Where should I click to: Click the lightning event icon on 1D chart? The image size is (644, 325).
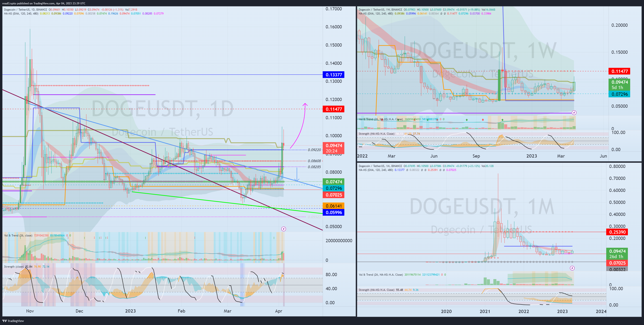[284, 229]
